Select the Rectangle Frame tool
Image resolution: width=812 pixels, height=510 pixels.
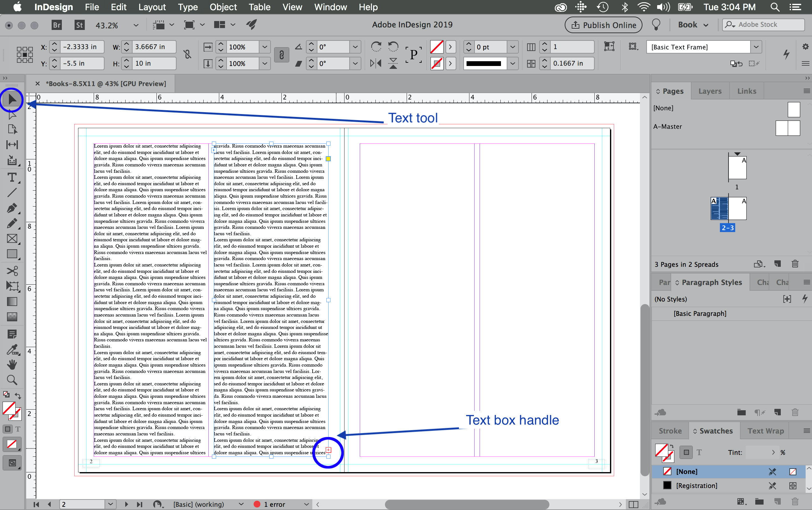pos(12,238)
